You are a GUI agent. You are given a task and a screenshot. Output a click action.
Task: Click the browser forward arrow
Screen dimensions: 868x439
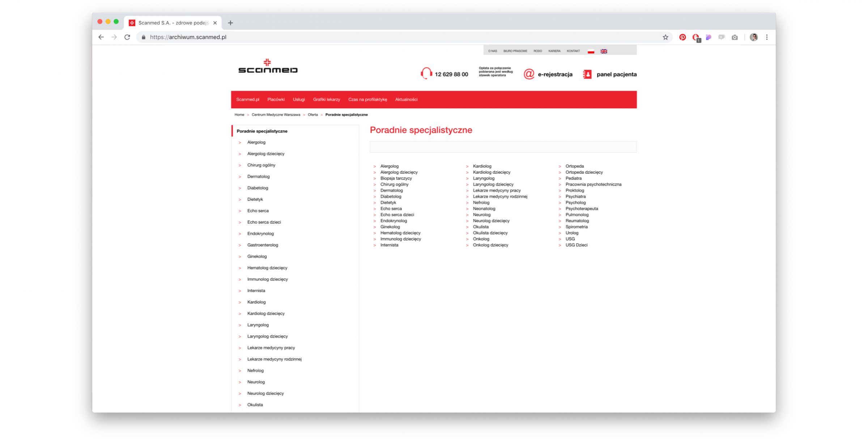pos(114,37)
